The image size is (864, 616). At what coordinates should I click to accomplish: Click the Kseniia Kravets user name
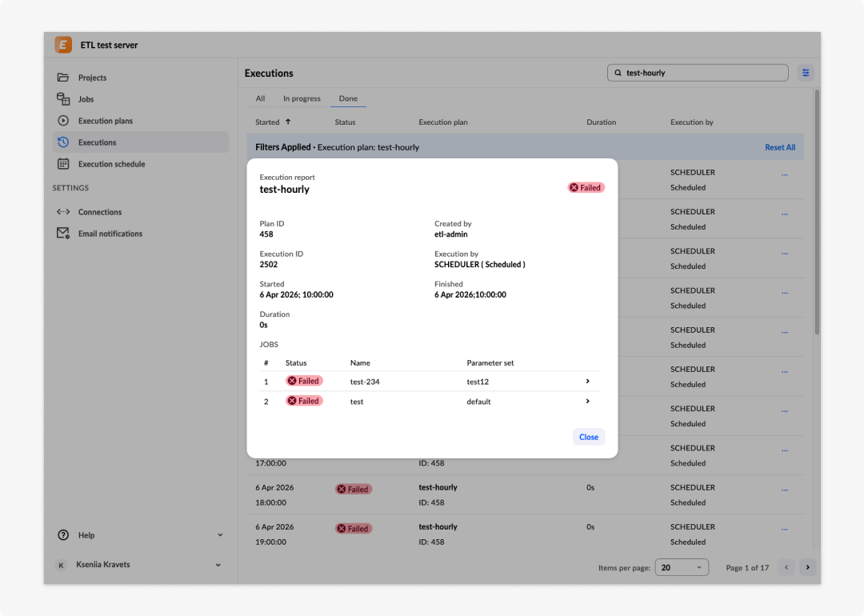(103, 564)
